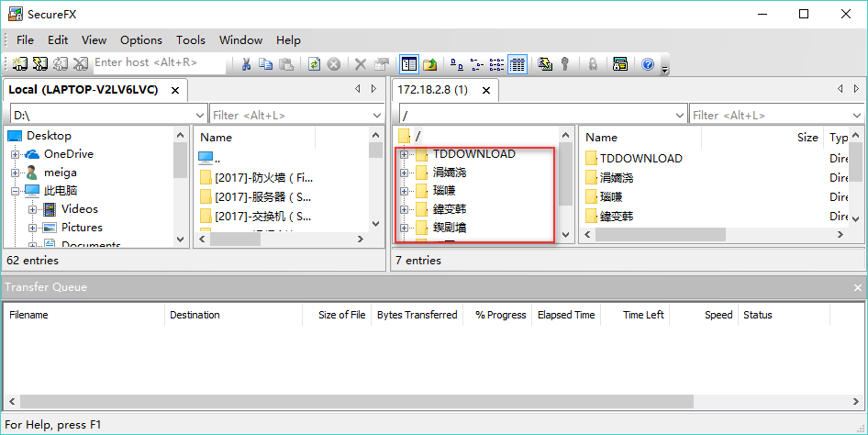The image size is (868, 435).
Task: Expand the Pictures tree node
Action: pos(33,228)
